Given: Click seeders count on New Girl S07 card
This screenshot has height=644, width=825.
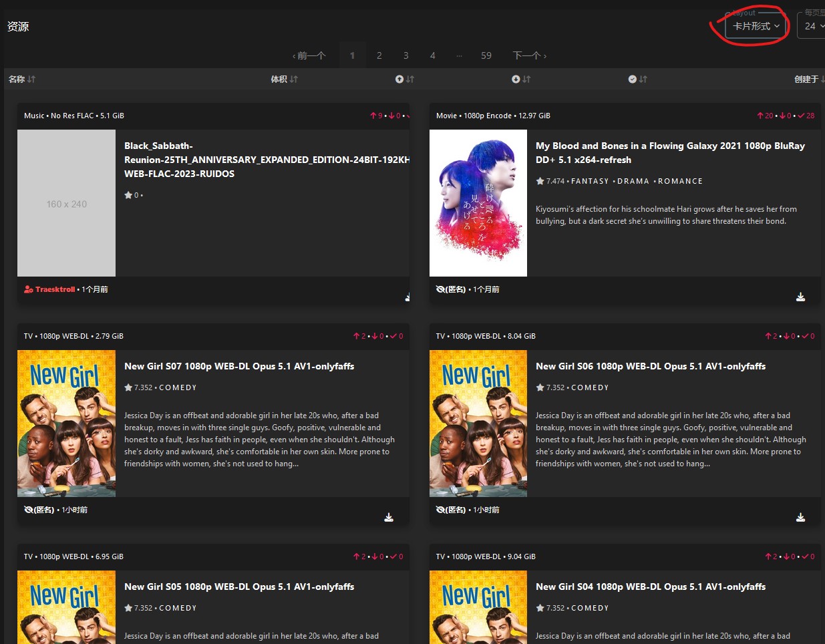Looking at the screenshot, I should [x=360, y=336].
